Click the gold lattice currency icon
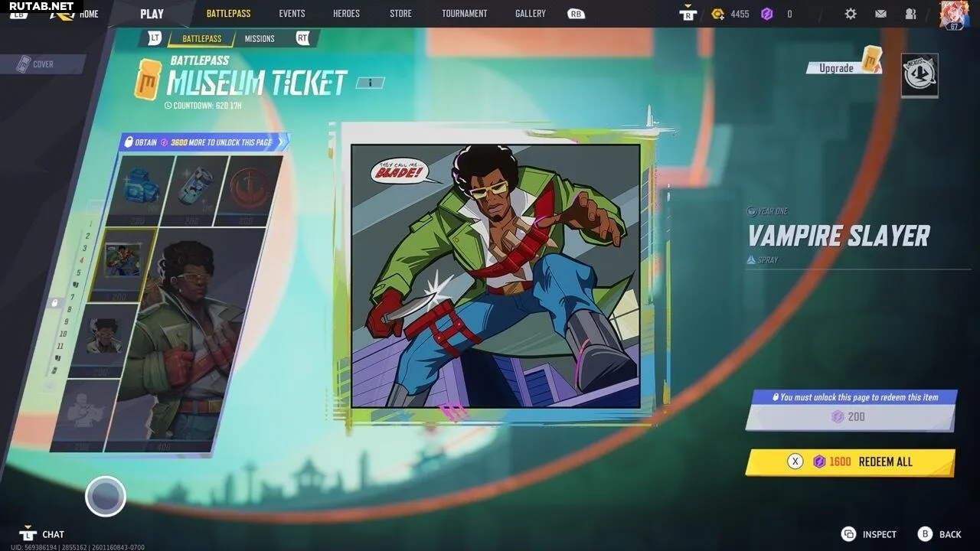This screenshot has height=551, width=980. (x=717, y=14)
